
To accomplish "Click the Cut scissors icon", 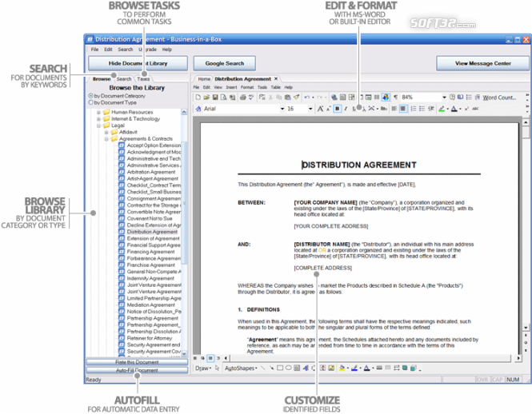I will tap(270, 98).
